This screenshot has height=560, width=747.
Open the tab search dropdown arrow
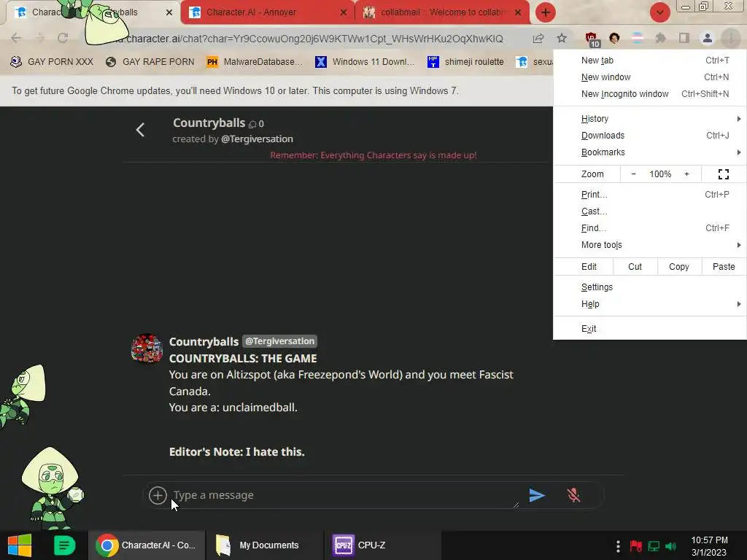click(x=659, y=12)
